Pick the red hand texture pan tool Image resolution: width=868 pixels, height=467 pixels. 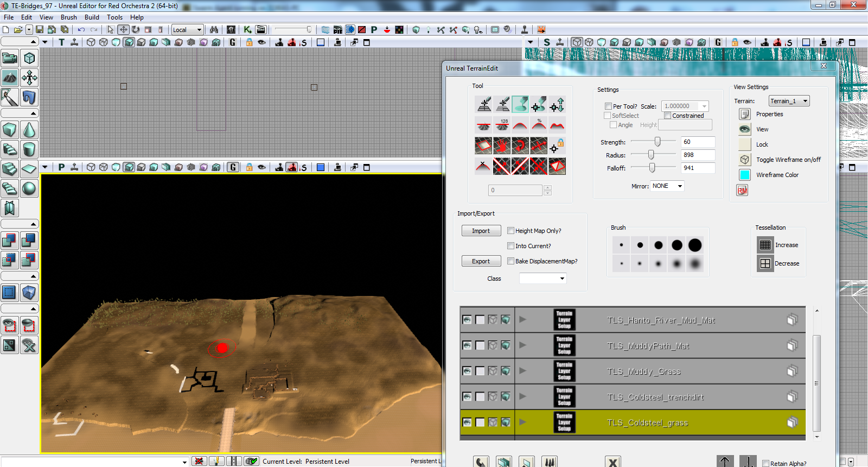pos(502,146)
